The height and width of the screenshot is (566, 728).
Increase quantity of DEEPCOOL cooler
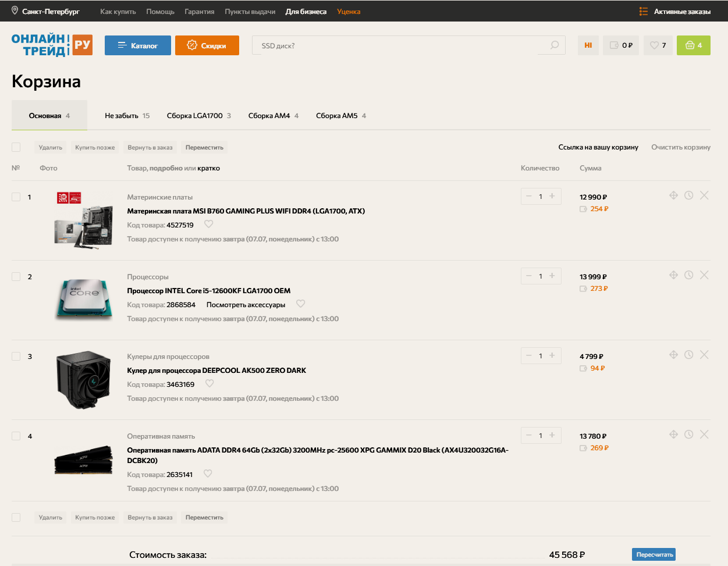point(552,355)
